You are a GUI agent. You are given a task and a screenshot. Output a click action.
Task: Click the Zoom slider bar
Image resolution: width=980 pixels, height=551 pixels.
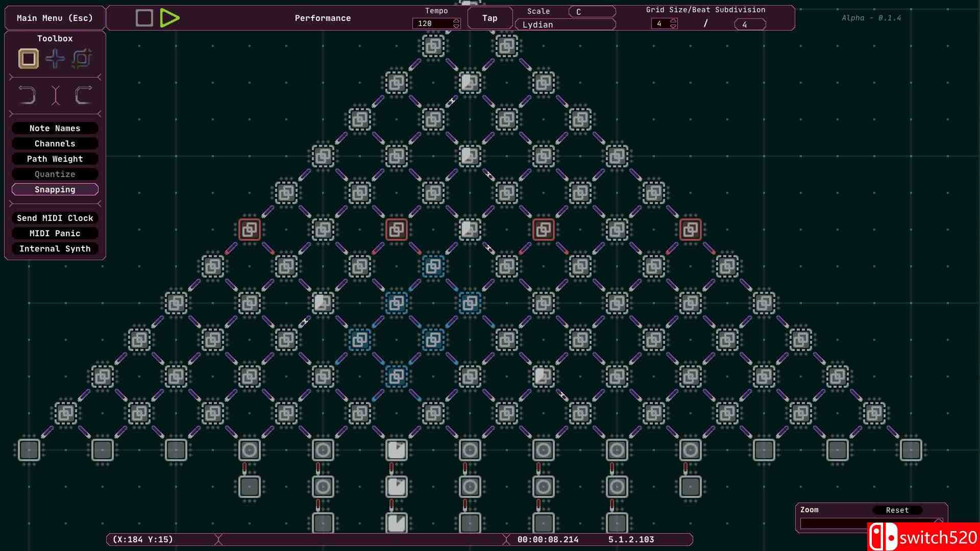(833, 524)
